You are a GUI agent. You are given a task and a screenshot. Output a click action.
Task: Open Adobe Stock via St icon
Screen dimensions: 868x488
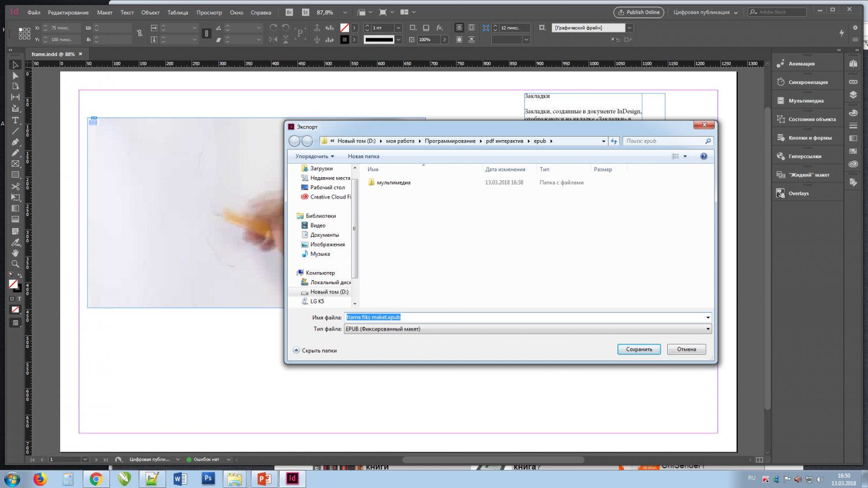point(305,12)
